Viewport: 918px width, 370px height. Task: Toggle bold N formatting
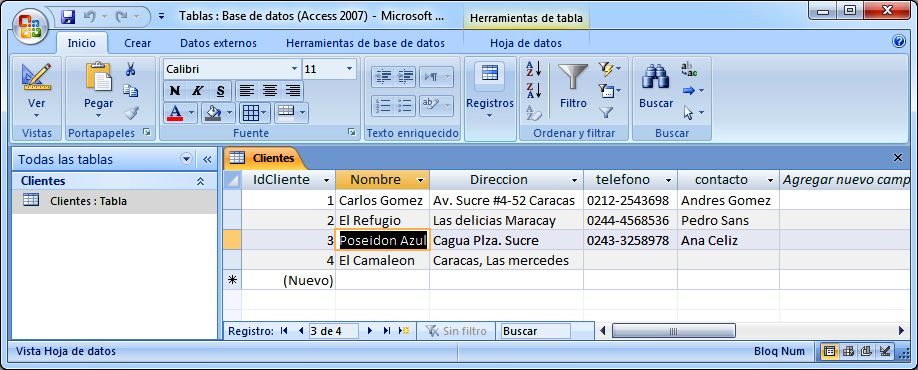pos(174,91)
